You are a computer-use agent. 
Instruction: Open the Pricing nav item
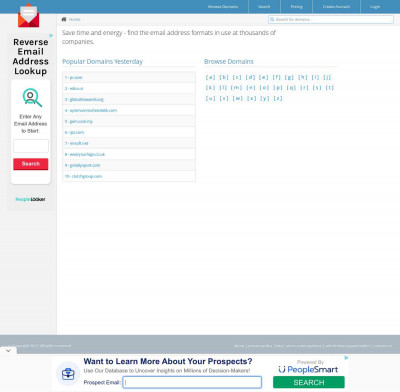point(296,7)
